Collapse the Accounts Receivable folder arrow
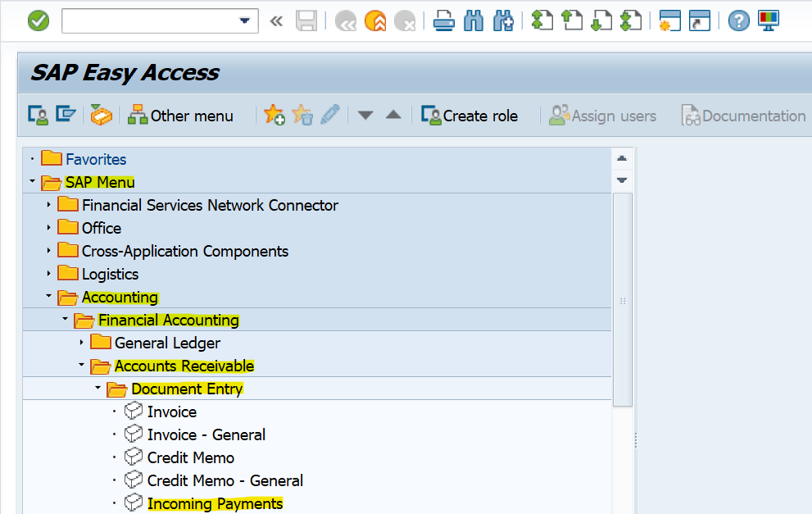The image size is (812, 514). point(82,365)
